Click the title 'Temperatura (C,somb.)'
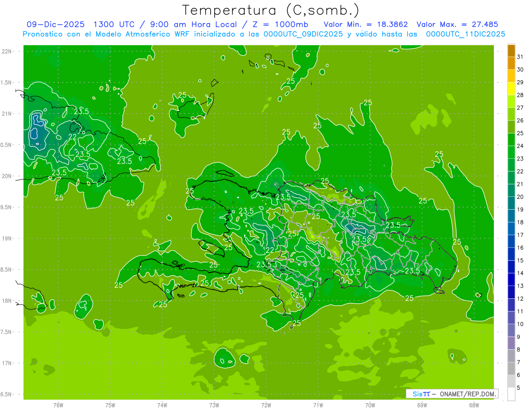 271,10
